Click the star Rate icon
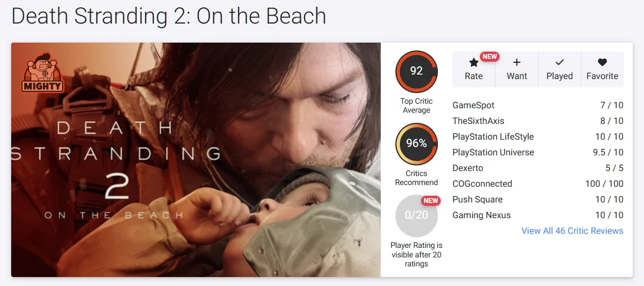 473,63
